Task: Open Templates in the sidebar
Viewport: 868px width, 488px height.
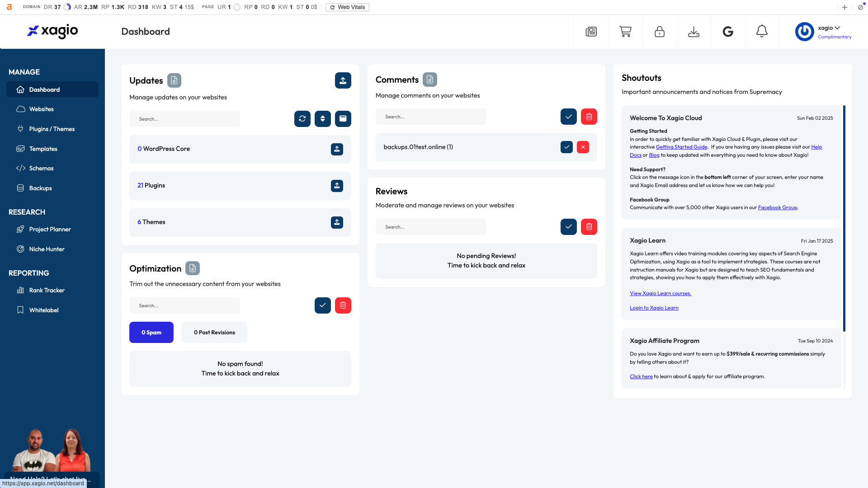Action: point(52,149)
